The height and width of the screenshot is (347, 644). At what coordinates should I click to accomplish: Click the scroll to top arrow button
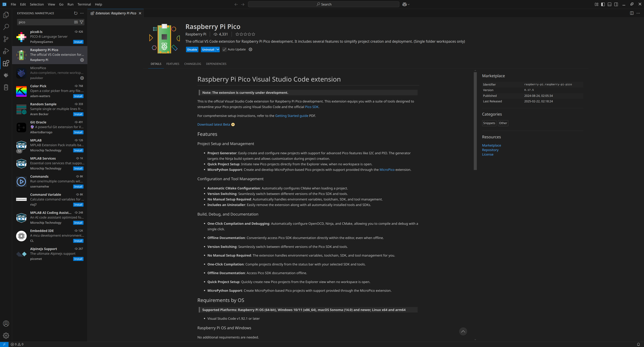coord(463,331)
